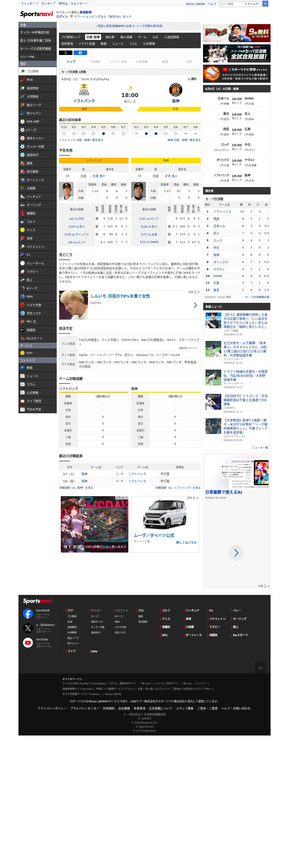Open the 1 - 0 score link
289x868 pixels.
tap(120, 474)
